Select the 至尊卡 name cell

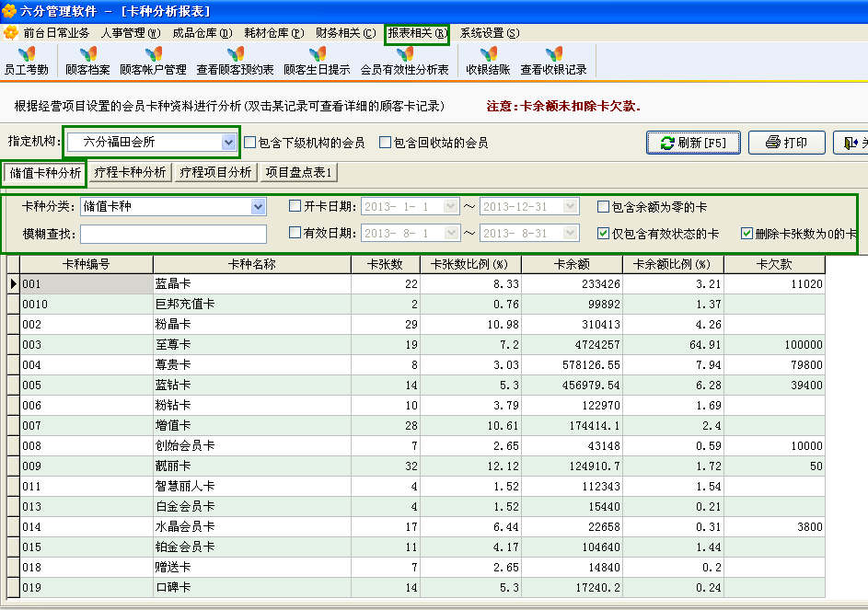coord(252,345)
